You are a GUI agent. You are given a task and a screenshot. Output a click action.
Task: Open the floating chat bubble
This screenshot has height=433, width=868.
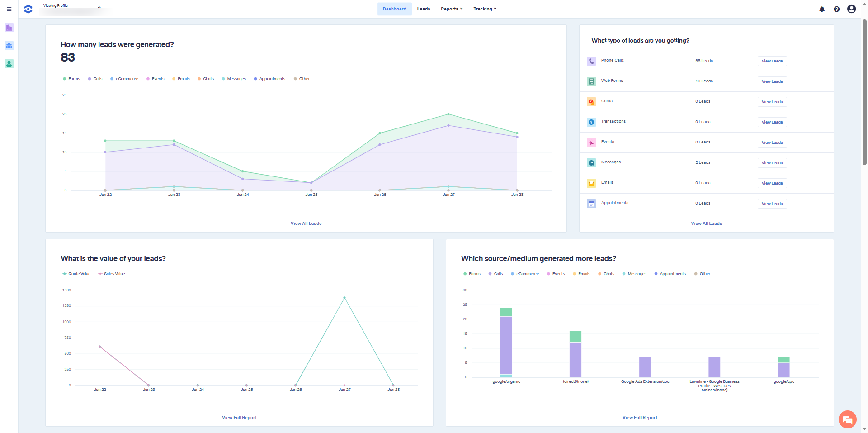coord(847,419)
